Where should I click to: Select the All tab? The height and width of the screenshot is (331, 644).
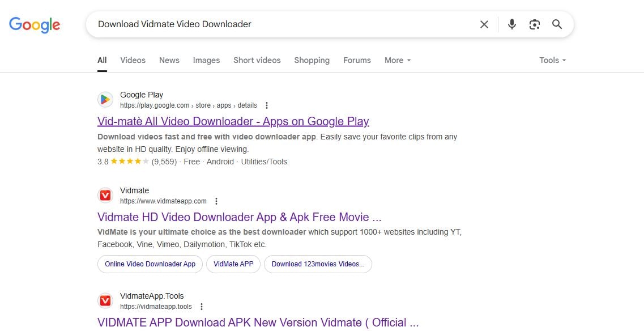[103, 60]
